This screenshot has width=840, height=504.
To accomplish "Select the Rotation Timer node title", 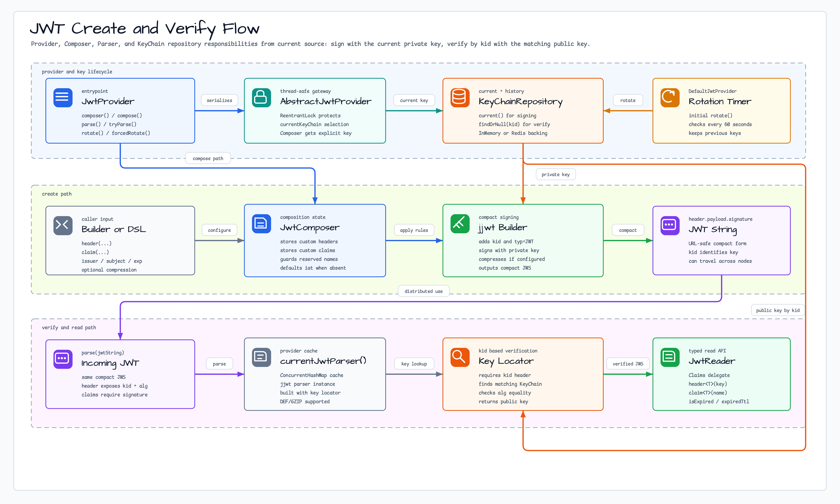I will coord(720,101).
